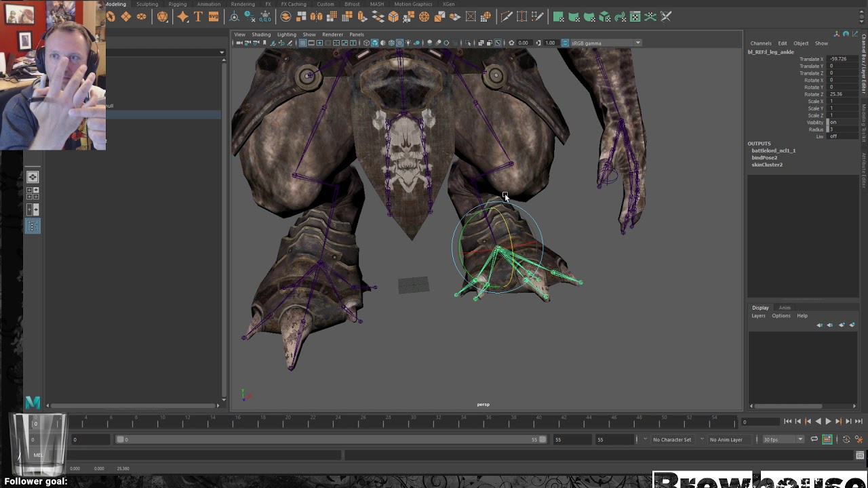868x488 pixels.
Task: Select battlelord_ncl1_1 output node
Action: [x=774, y=150]
